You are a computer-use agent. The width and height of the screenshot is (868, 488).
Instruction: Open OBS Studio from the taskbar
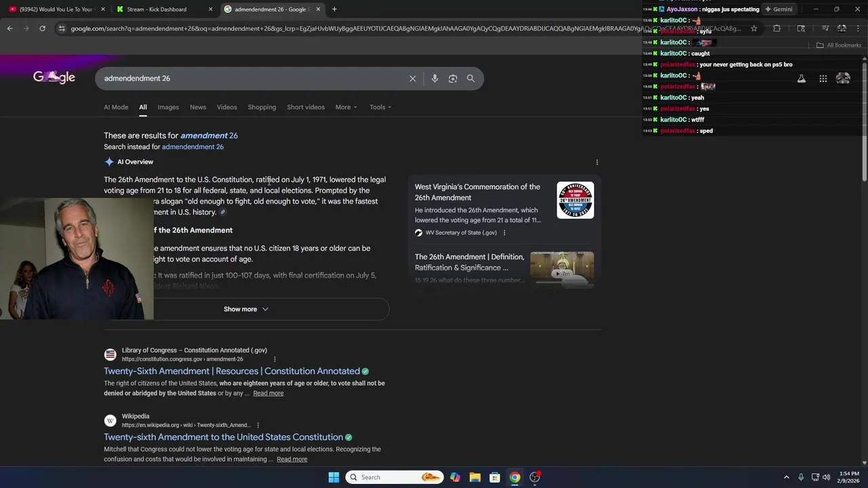(535, 477)
